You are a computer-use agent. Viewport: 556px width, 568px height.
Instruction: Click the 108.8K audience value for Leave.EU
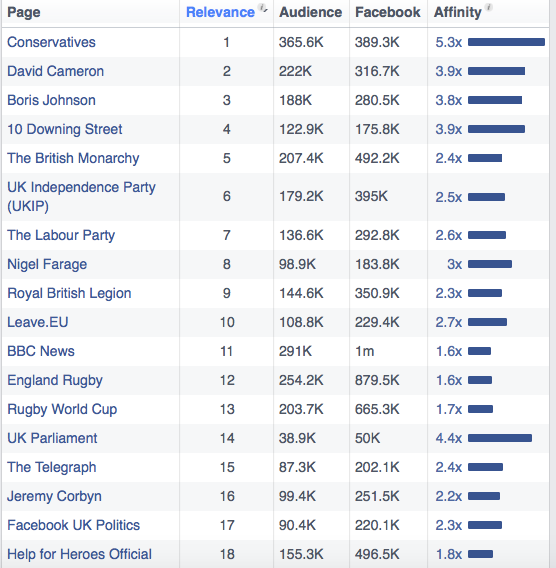[301, 322]
